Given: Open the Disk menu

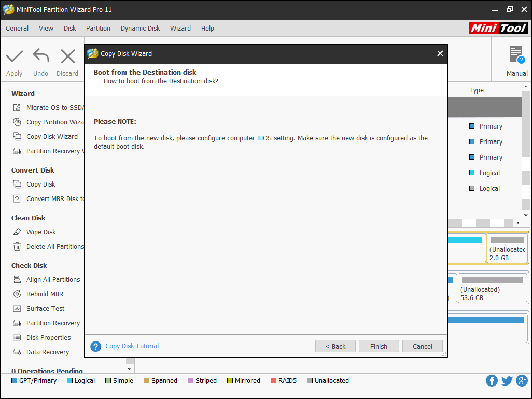Looking at the screenshot, I should [70, 28].
